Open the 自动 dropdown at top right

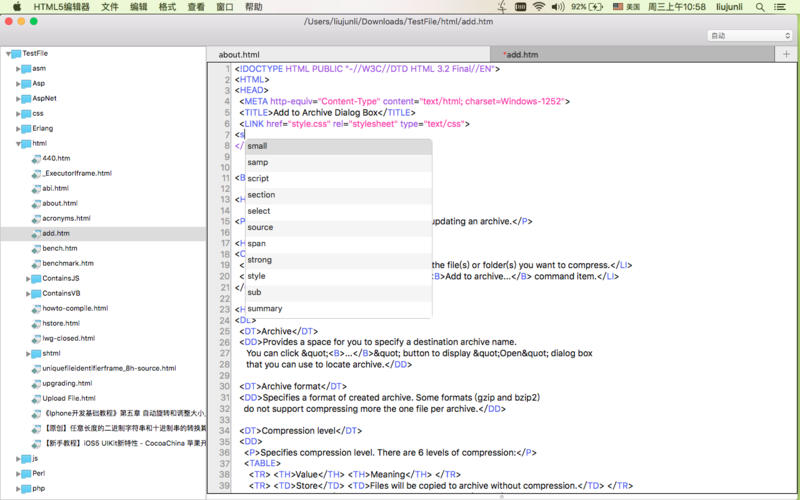click(x=748, y=35)
